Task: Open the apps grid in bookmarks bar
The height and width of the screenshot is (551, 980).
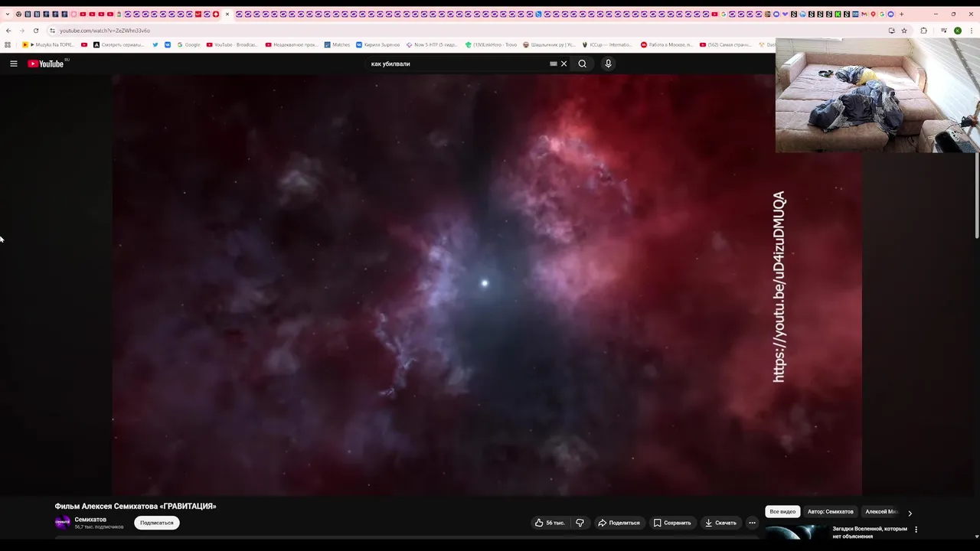Action: coord(8,44)
